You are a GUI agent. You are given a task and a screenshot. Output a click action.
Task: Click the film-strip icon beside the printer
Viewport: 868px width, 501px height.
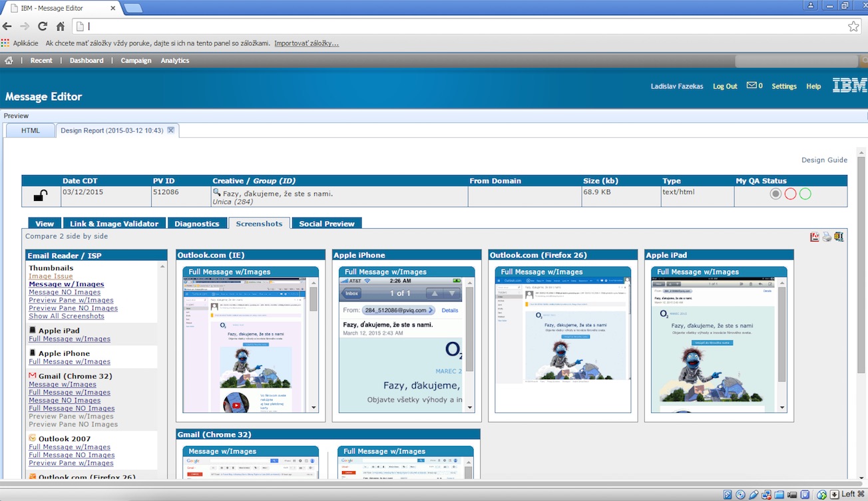(x=839, y=236)
